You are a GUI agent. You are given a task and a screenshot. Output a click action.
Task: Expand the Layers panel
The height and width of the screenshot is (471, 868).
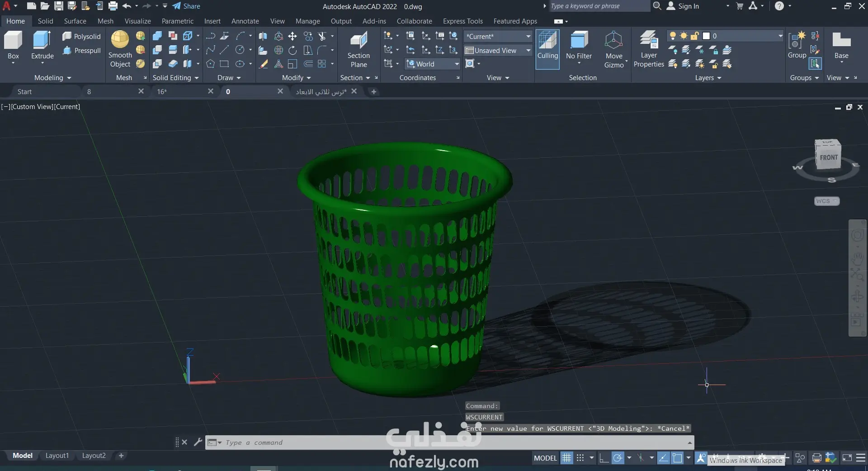708,78
